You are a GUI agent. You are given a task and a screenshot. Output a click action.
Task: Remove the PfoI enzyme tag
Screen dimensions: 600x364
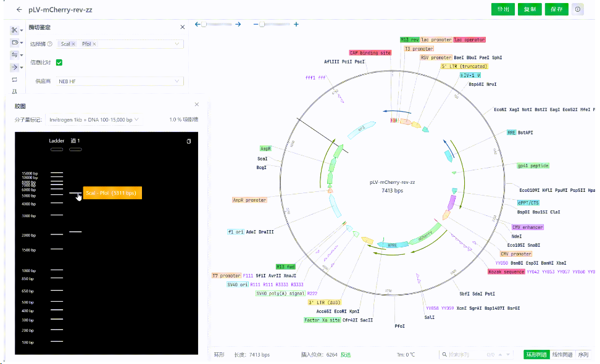coord(94,44)
